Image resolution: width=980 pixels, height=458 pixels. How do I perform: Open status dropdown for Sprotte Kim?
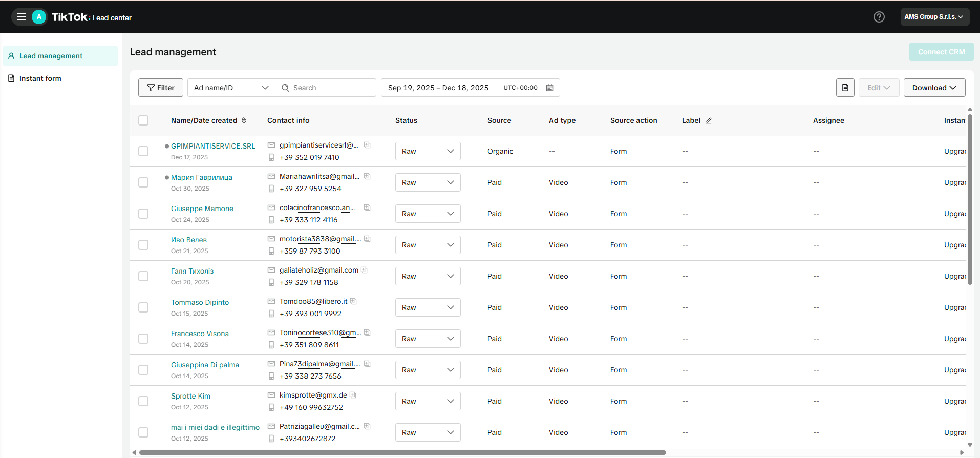pyautogui.click(x=428, y=401)
